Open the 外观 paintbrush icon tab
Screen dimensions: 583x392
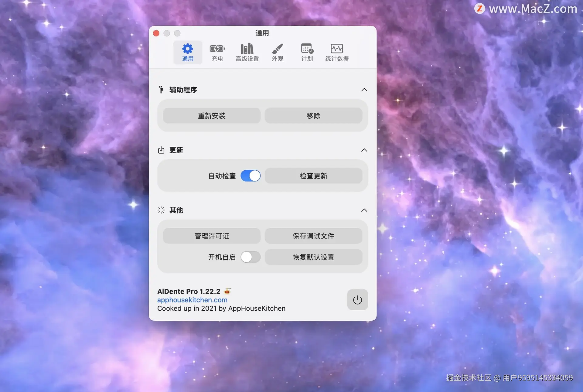click(x=277, y=52)
